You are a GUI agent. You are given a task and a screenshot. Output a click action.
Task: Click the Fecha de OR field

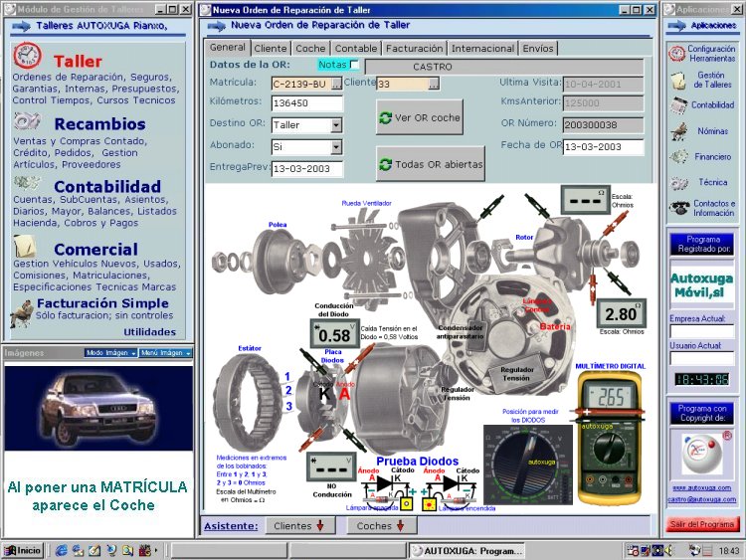point(604,147)
